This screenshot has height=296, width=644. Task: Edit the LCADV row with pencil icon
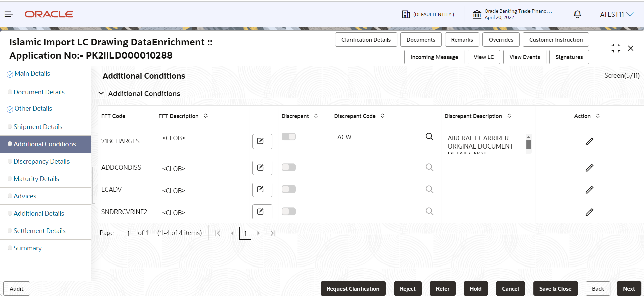(589, 190)
